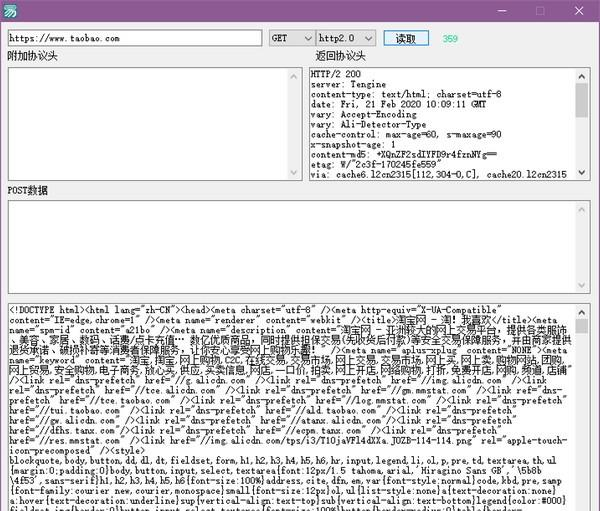
Task: Click the down arrow of POST数据 scrollbar
Action: coord(582,285)
